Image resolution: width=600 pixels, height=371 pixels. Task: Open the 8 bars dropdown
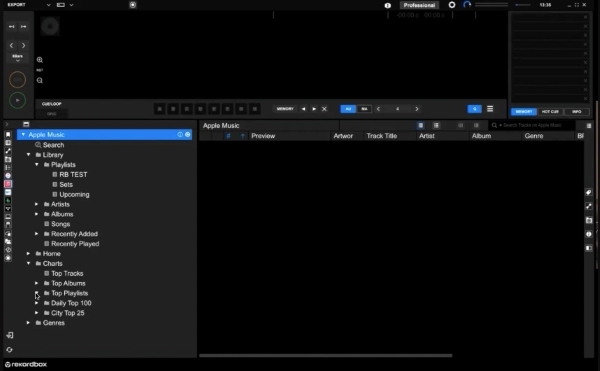(x=17, y=58)
